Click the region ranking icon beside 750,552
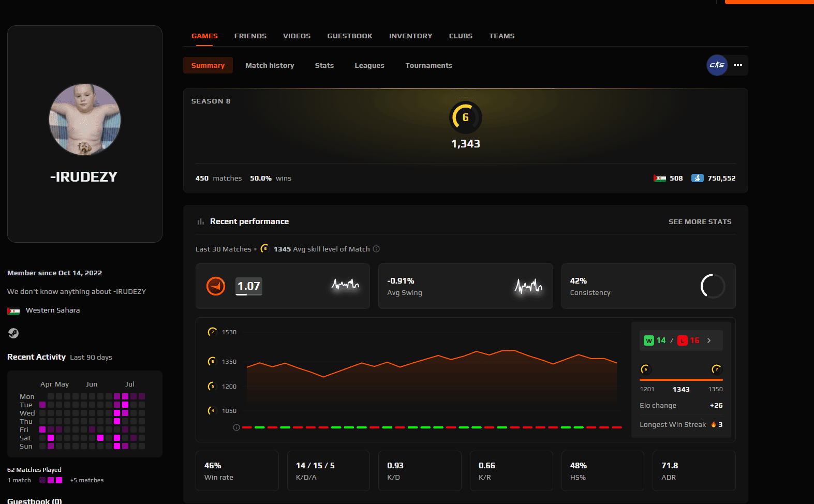Screen dimensions: 814x504 697,178
